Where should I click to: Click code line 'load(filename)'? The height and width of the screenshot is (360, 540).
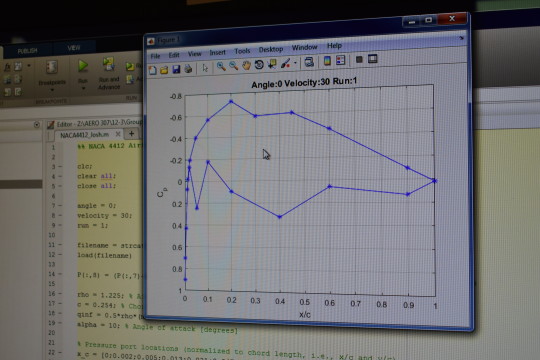click(104, 256)
